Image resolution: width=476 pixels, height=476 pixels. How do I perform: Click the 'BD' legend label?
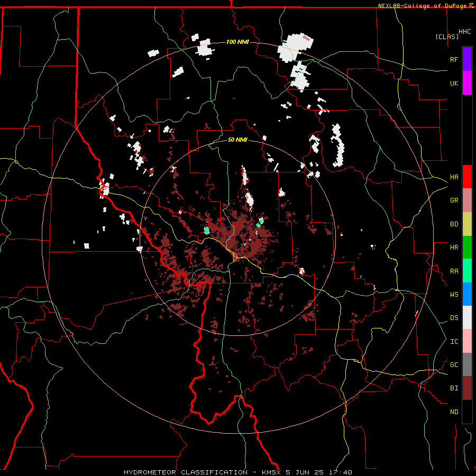[454, 224]
